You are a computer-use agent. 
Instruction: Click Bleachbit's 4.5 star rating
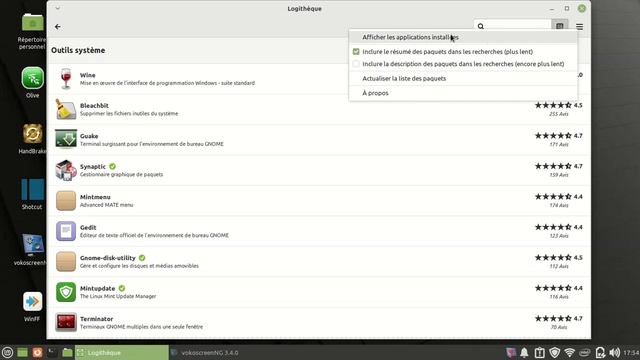(x=558, y=105)
